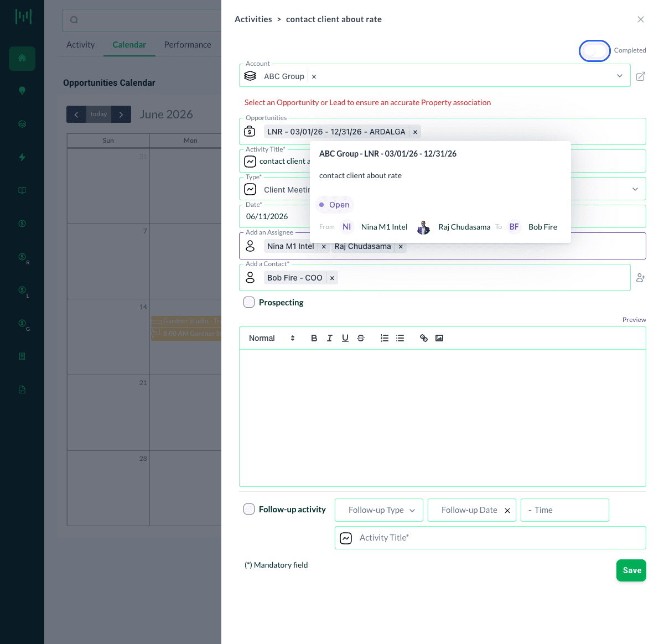Open the lightbulb sidebar icon

(x=22, y=91)
